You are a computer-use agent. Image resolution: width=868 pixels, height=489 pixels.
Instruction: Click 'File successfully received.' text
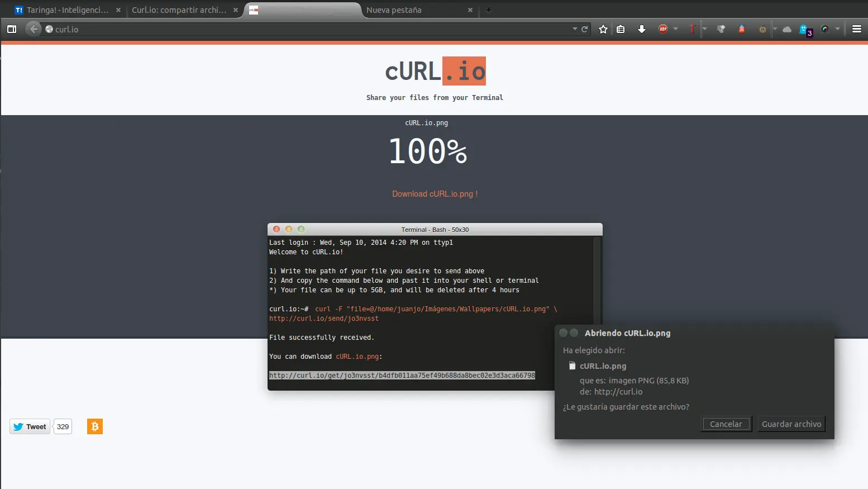[322, 338]
